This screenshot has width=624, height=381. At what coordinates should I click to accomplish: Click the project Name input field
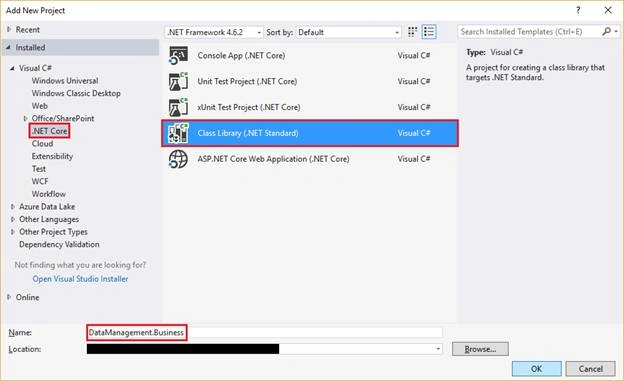[265, 332]
